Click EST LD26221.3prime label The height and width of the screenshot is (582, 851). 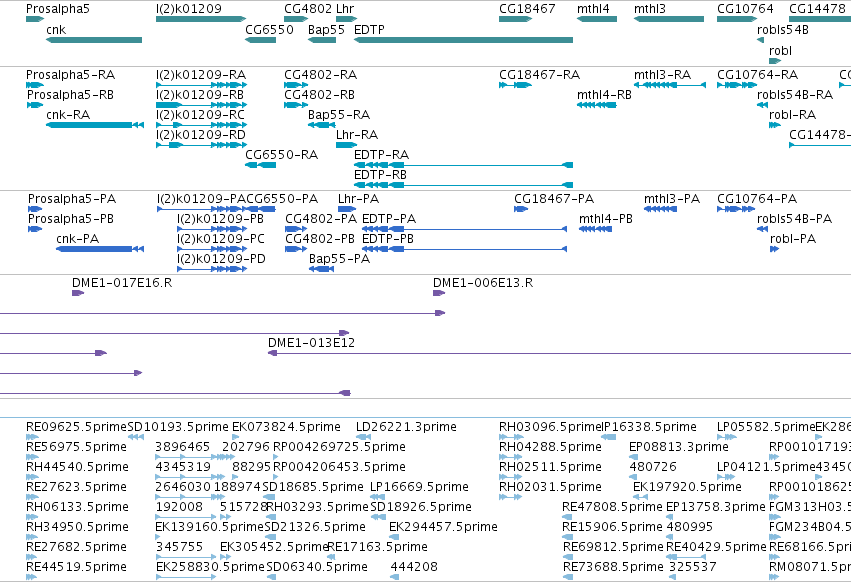tap(407, 427)
